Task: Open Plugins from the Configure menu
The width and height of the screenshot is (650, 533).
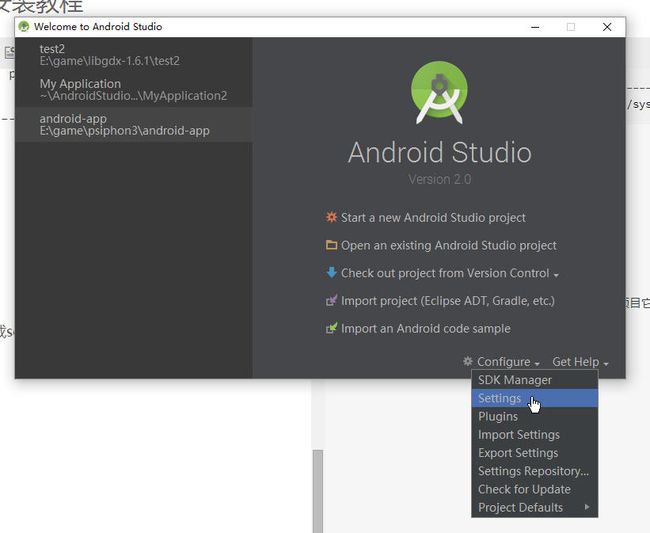Action: (534, 416)
